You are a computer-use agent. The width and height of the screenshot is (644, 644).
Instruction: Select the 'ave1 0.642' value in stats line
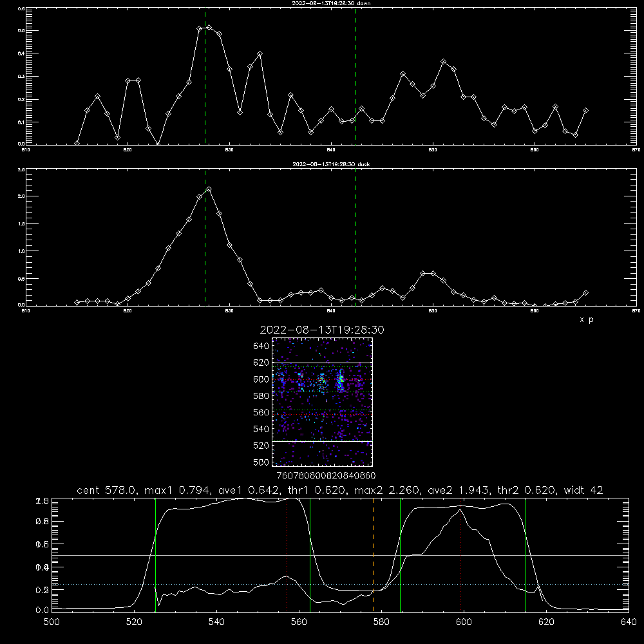pos(249,490)
